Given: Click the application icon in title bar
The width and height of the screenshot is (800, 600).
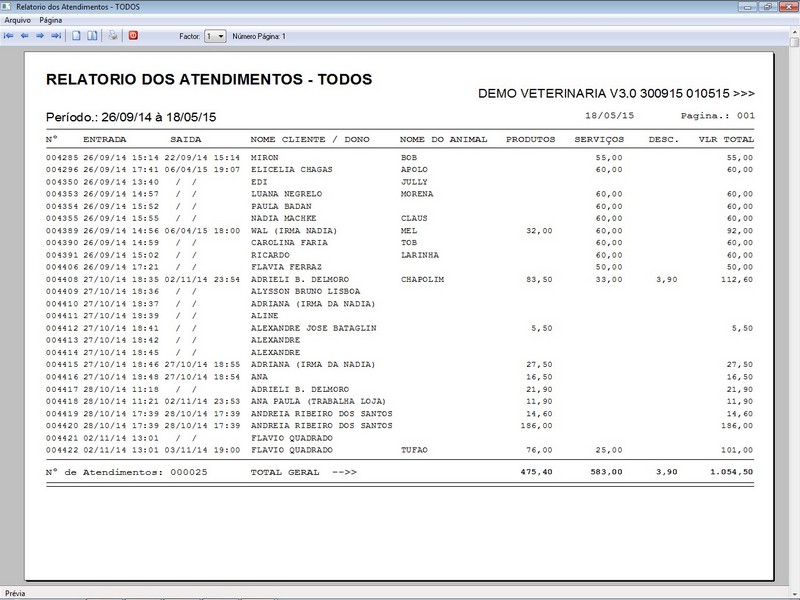Looking at the screenshot, I should point(6,7).
